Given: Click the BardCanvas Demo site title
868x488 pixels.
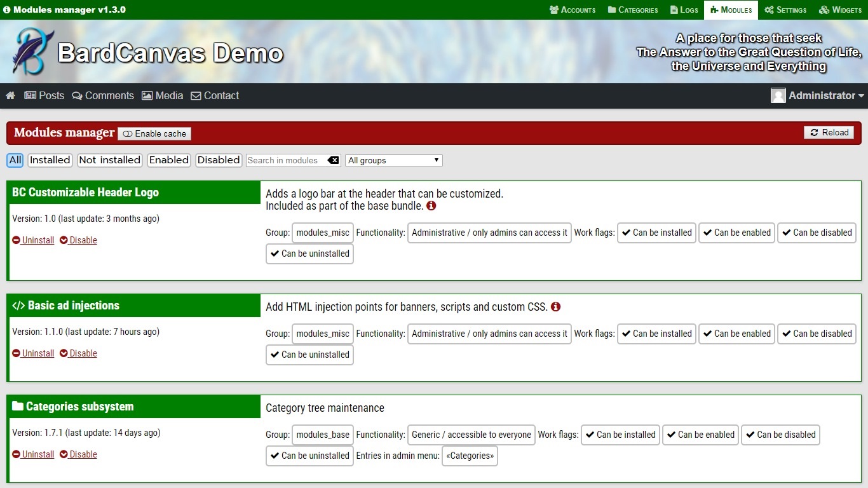Looking at the screenshot, I should click(170, 52).
